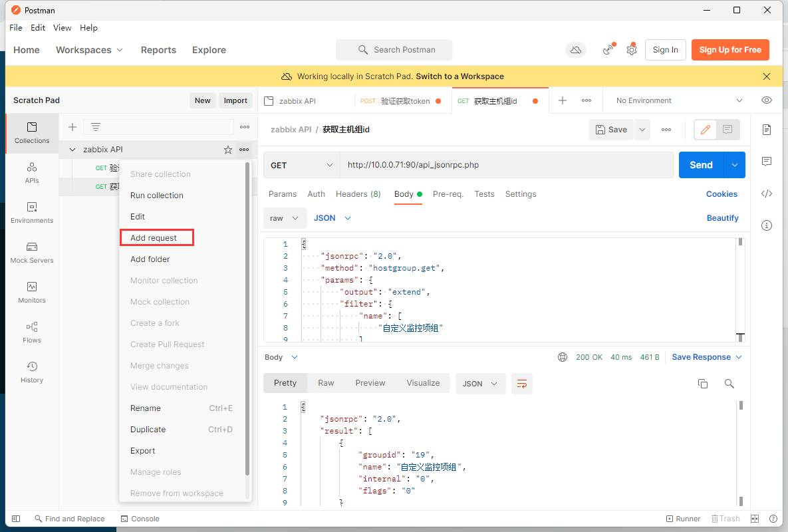Click the request URL input field
Screen dimensions: 788x532
507,166
